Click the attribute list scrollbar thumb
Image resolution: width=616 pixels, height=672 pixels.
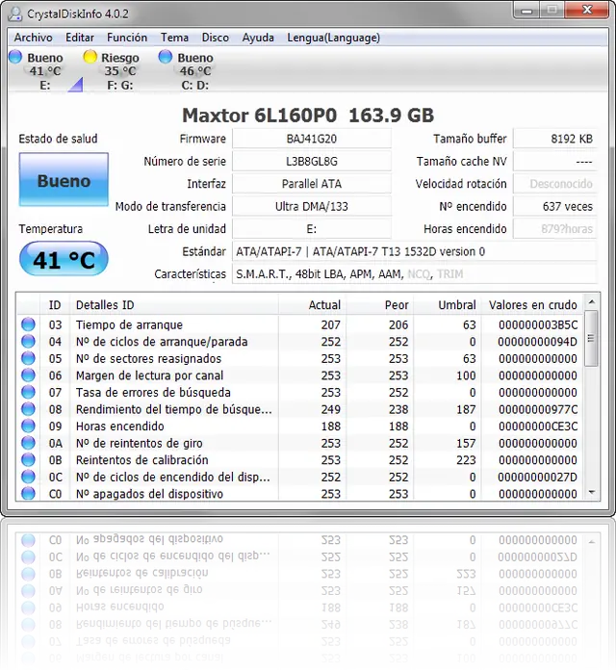(592, 339)
